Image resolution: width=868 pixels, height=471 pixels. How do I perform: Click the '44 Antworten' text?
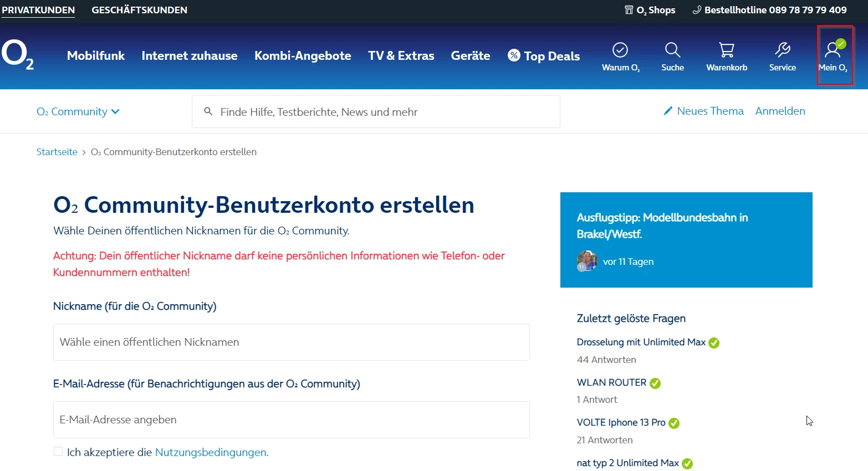pyautogui.click(x=606, y=360)
